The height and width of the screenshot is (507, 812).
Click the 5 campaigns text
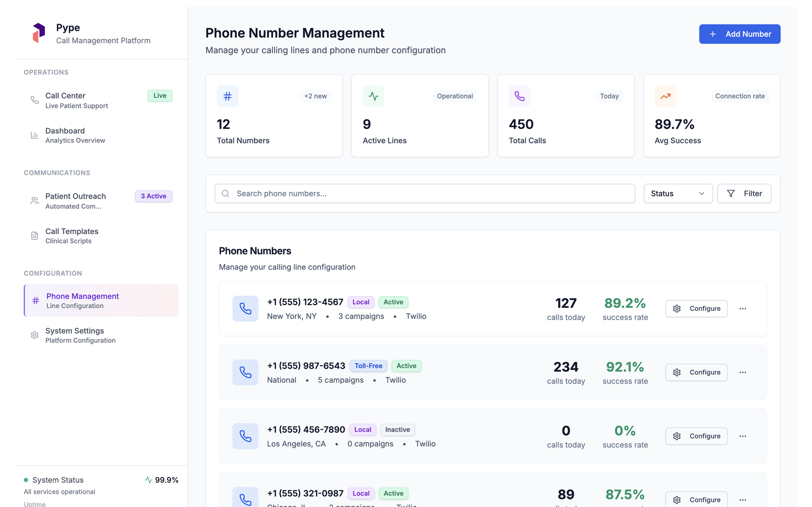[x=341, y=380]
